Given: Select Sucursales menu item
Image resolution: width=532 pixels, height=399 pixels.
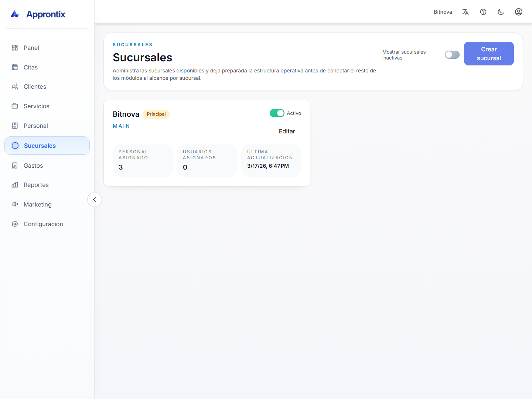Looking at the screenshot, I should pyautogui.click(x=47, y=146).
